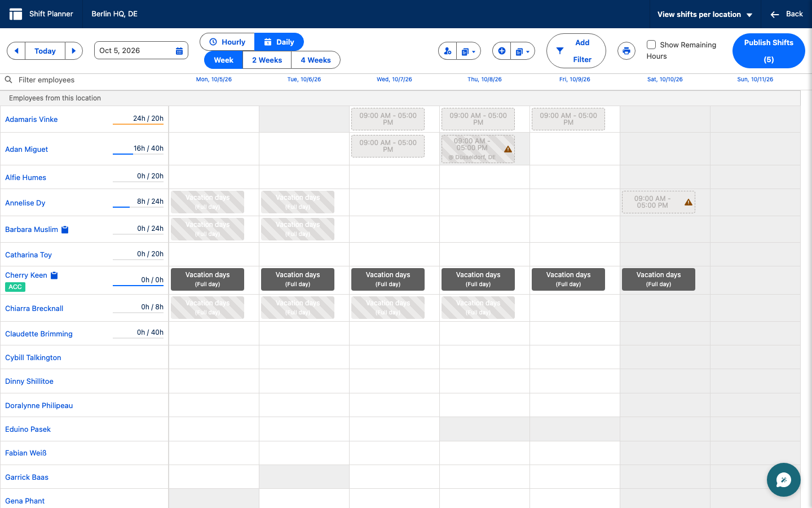Click Berlin HQ, DE location label
Viewport: 812px width, 508px height.
114,14
